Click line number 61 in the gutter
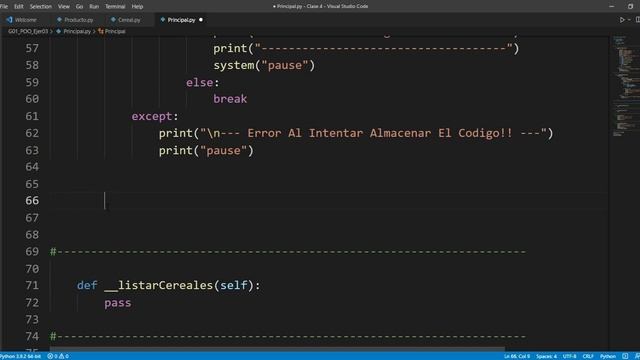Image resolution: width=640 pixels, height=360 pixels. [32, 116]
